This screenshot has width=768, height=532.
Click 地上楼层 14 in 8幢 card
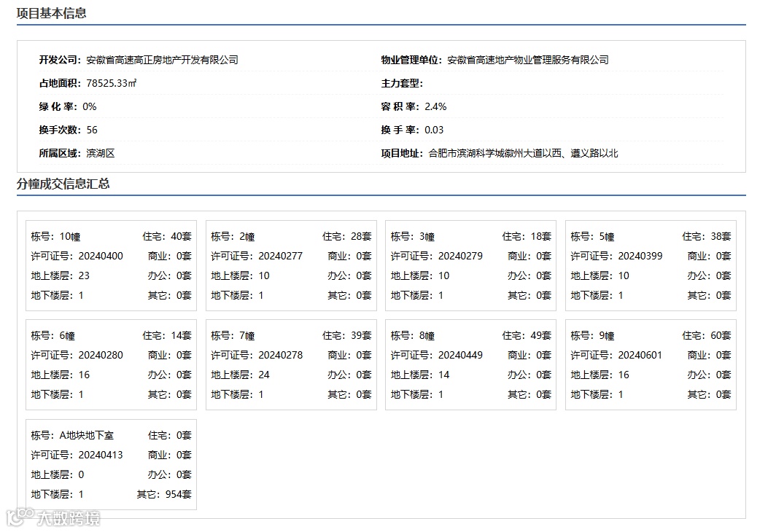click(420, 375)
